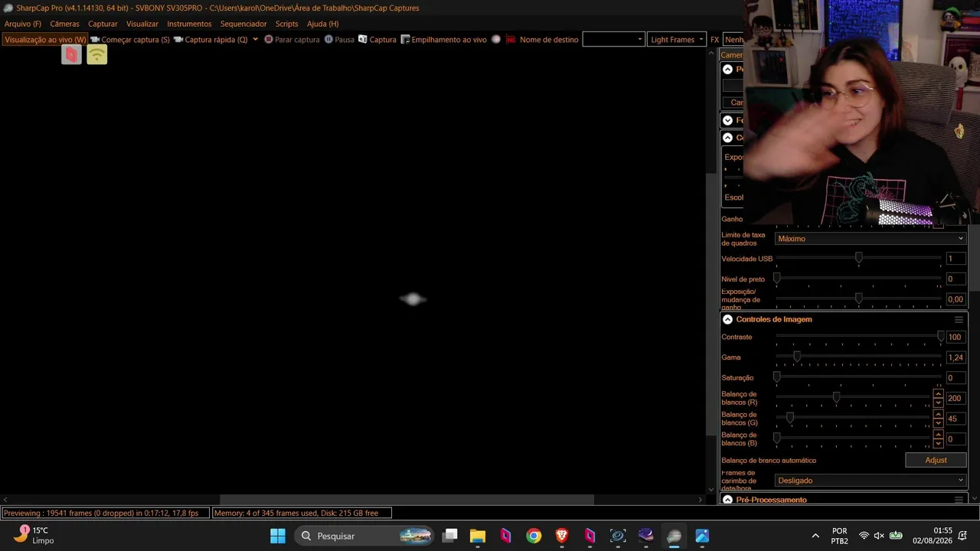Open the Captura rápida dropdown arrow
The height and width of the screenshot is (551, 980).
(255, 39)
